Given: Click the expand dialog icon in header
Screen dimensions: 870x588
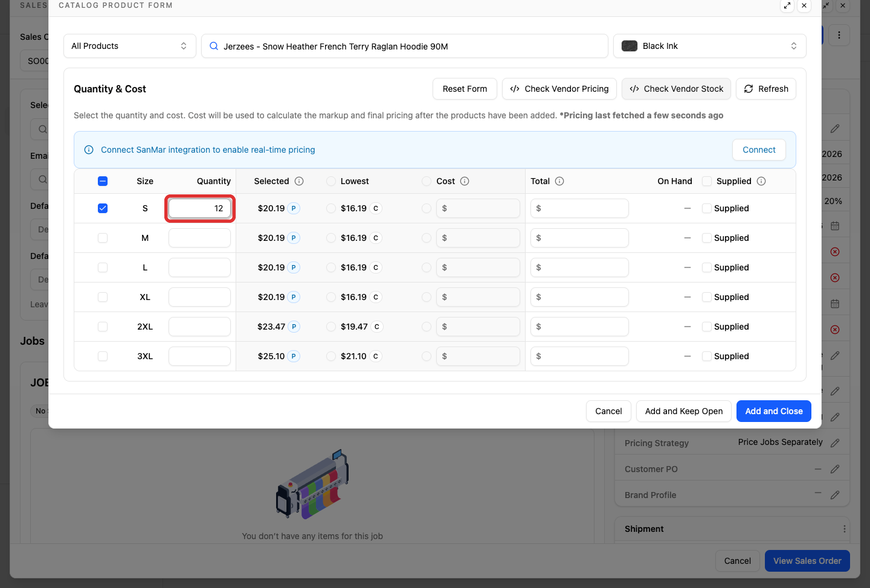Looking at the screenshot, I should [787, 5].
